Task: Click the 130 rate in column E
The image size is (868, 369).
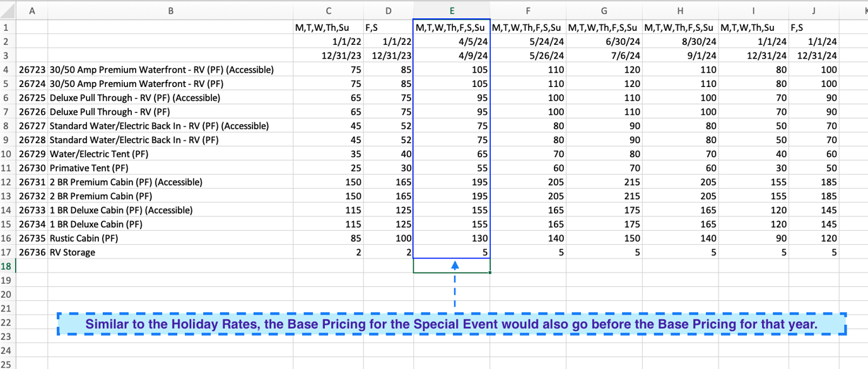Action: (452, 238)
